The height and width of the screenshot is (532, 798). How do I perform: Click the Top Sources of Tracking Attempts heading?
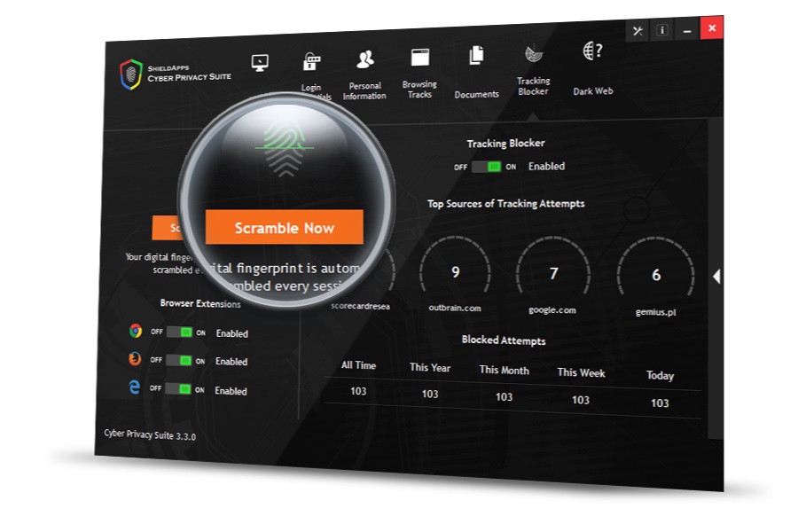coord(506,204)
